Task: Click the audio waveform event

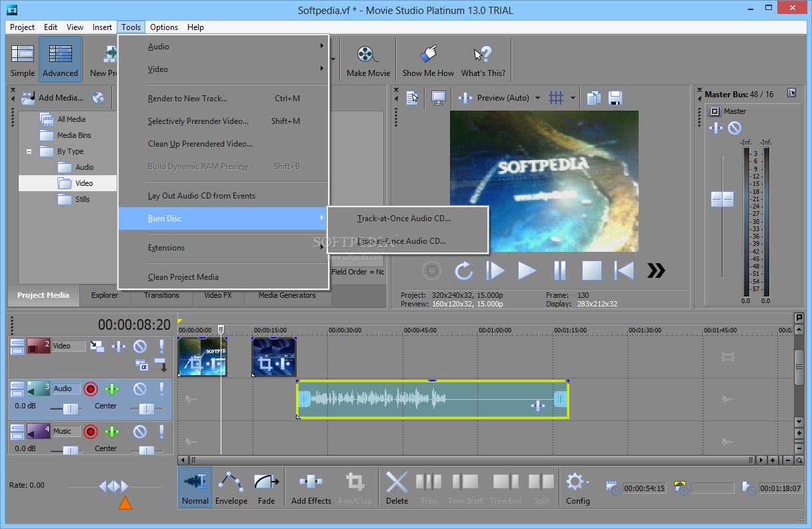Action: 433,399
